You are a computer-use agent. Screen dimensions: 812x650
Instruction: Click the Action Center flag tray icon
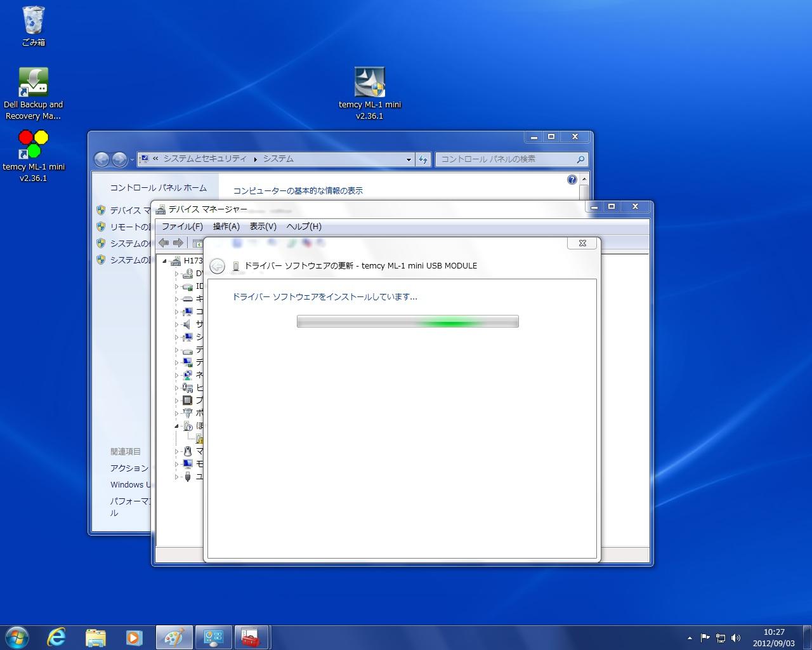click(705, 638)
